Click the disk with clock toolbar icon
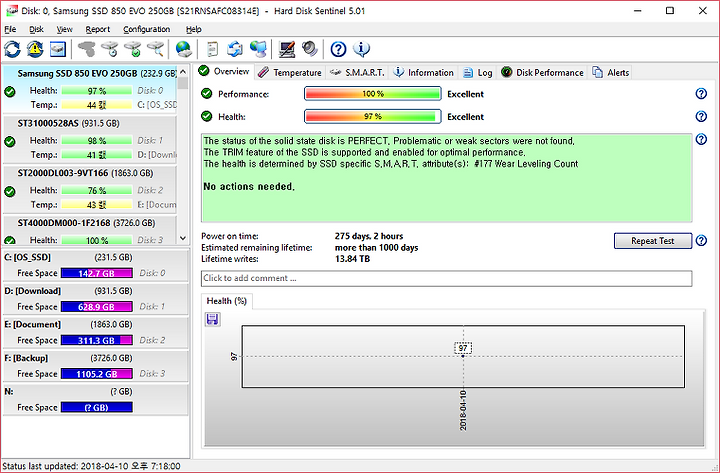 point(110,49)
